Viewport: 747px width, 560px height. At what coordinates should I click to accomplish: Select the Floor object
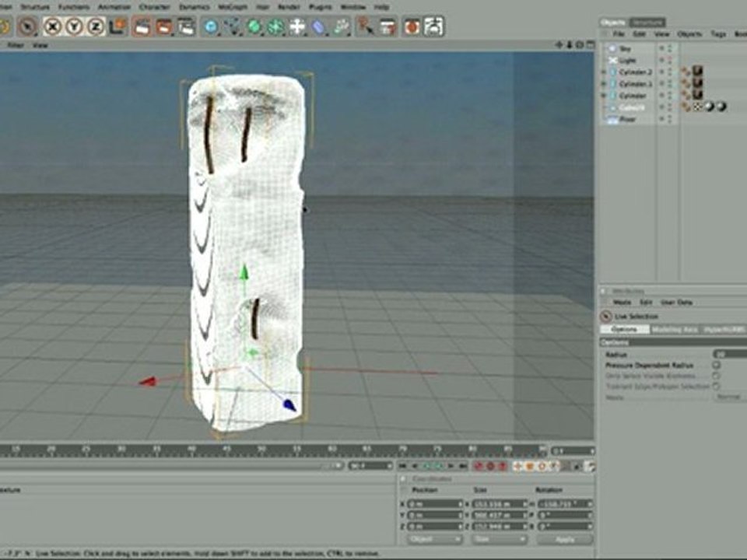point(627,119)
